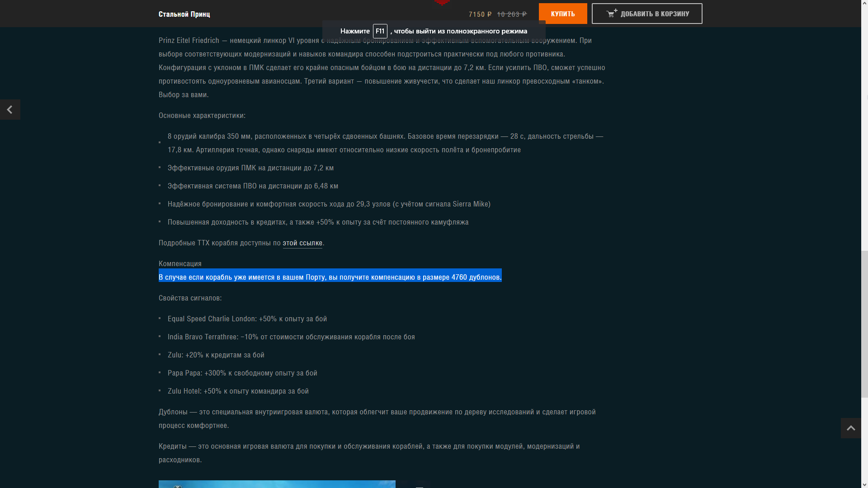Click the bullet about ПМК на дистанции до 7,2 км
This screenshot has height=488, width=868.
250,168
